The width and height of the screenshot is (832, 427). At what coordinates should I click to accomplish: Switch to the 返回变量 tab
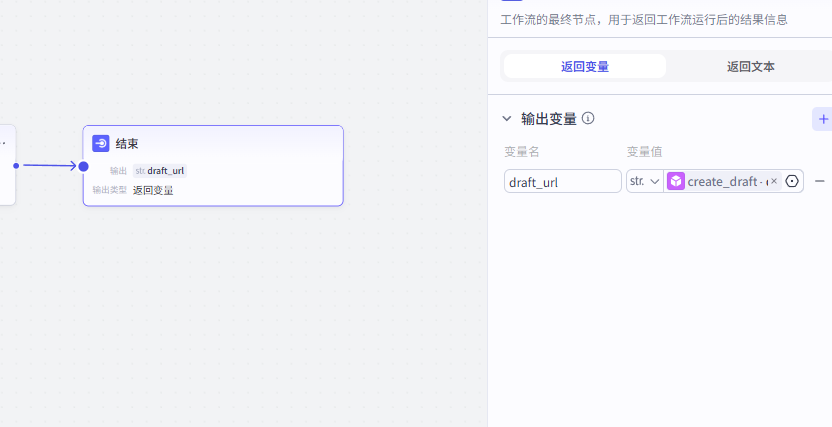coord(585,67)
